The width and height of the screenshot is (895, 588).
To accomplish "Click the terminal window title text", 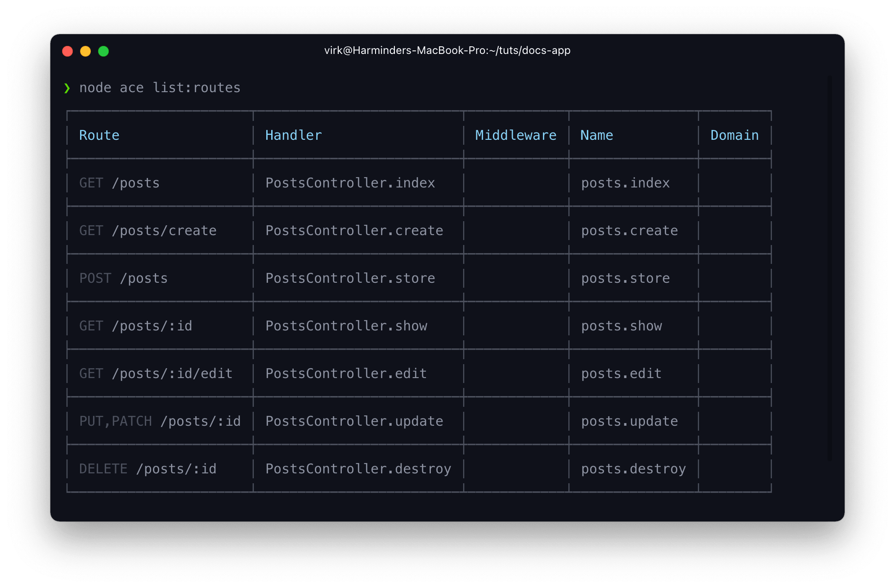I will coord(447,50).
